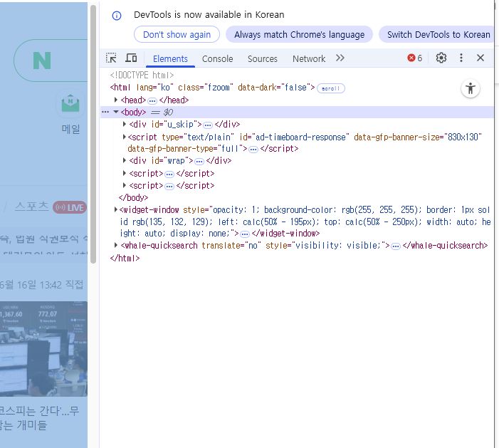This screenshot has width=499, height=448.
Task: Click the ellipsis inside div wrap
Action: [x=199, y=162]
